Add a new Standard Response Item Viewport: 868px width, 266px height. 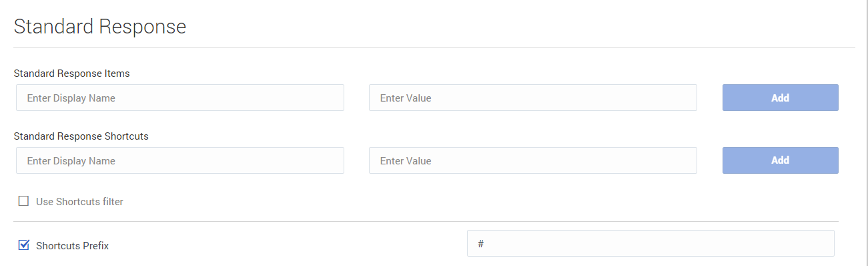(781, 98)
